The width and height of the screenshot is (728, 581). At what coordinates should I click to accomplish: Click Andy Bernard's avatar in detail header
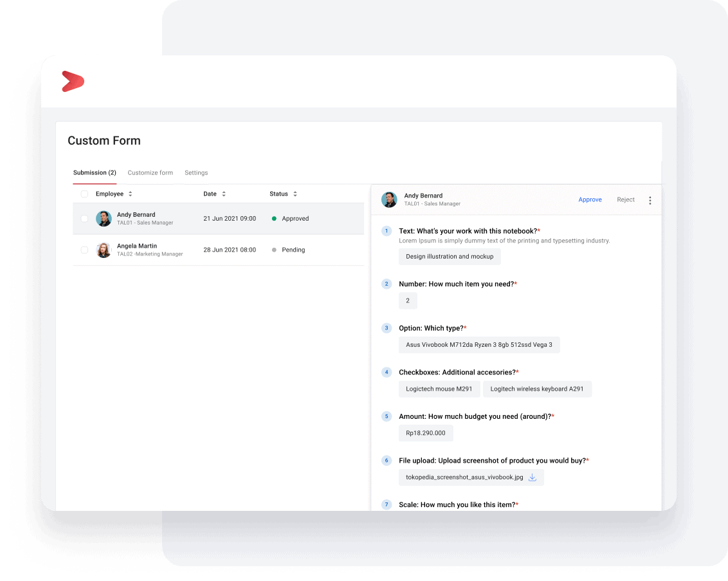(x=389, y=199)
